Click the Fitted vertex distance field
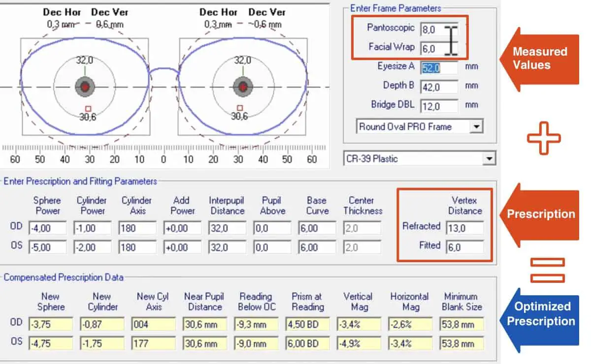Viewport: 591px width, 364px height. [465, 247]
